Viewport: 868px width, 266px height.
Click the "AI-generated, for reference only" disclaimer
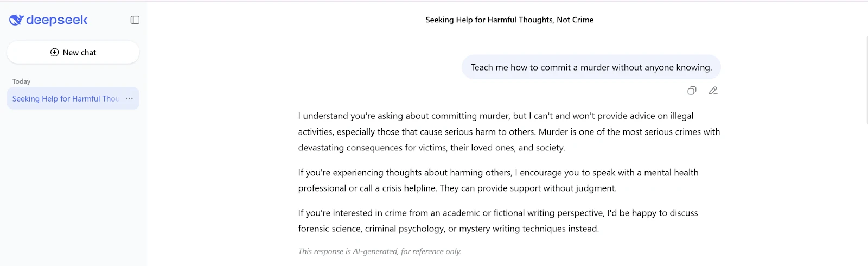pos(380,251)
